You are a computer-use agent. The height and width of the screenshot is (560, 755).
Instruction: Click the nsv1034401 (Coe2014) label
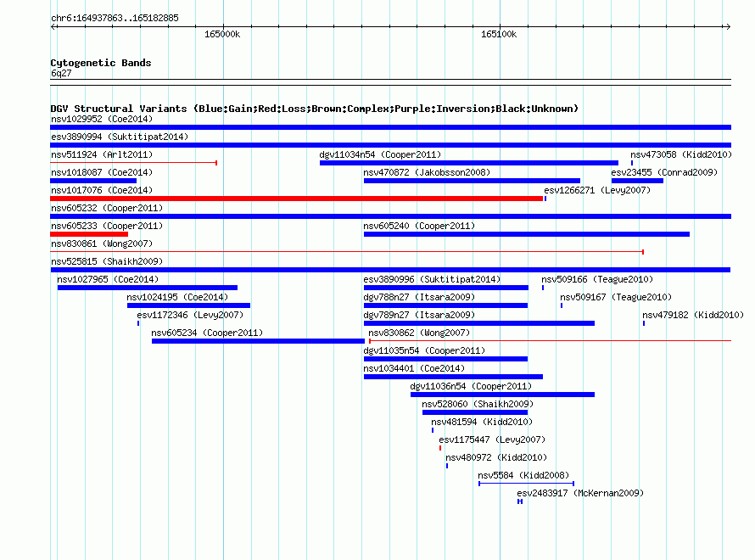[x=414, y=368]
